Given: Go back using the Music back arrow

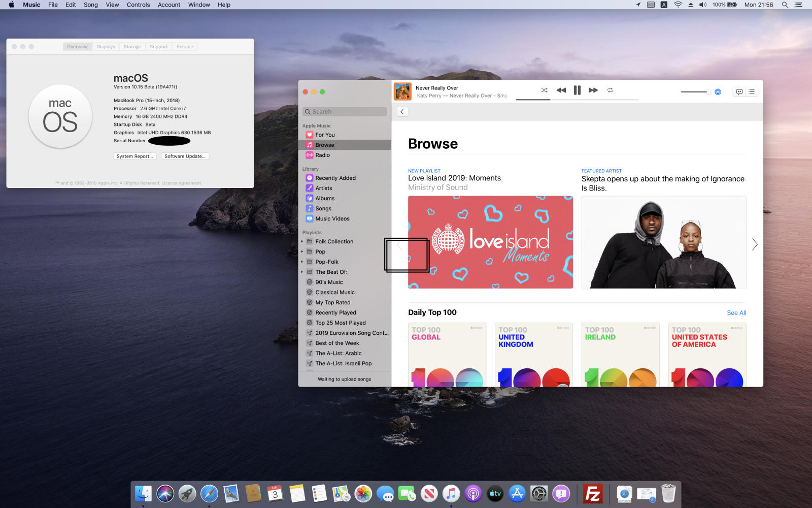Looking at the screenshot, I should [402, 112].
